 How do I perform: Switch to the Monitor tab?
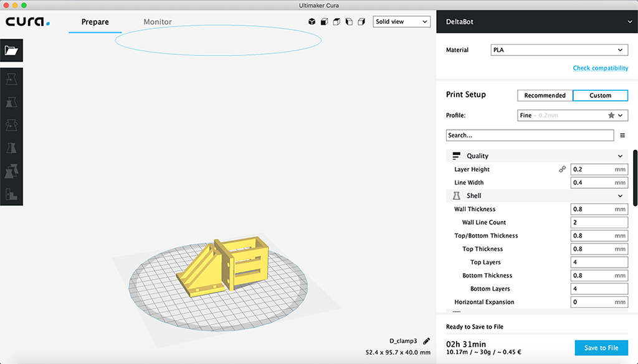[x=158, y=22]
